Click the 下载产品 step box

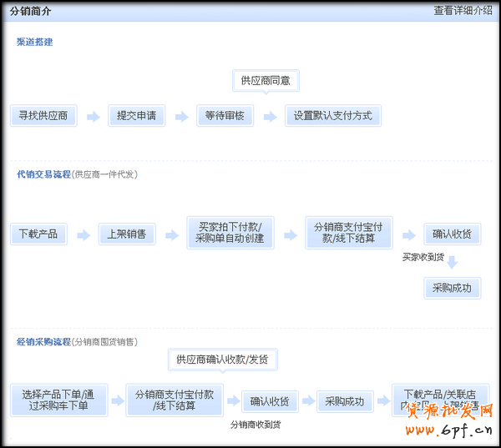coord(38,234)
